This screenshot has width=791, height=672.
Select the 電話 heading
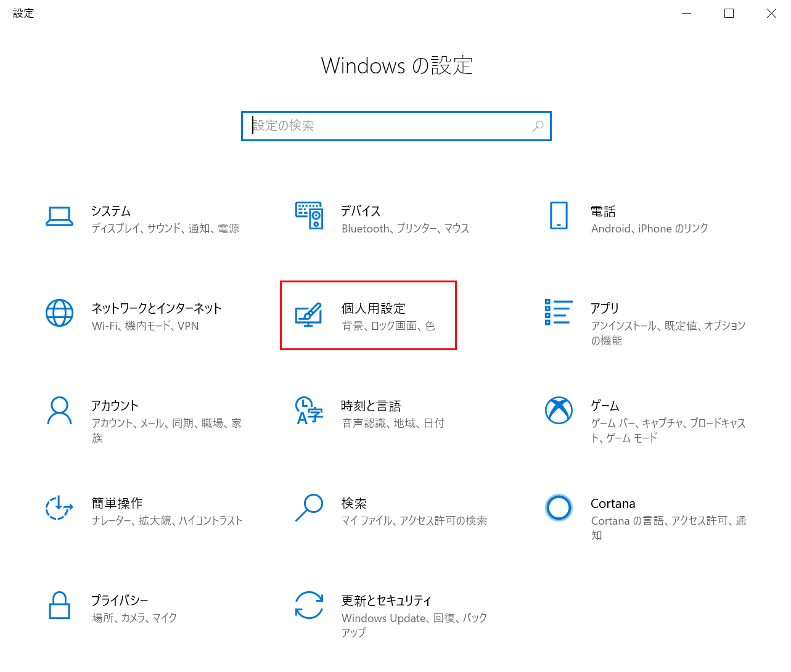[x=603, y=211]
